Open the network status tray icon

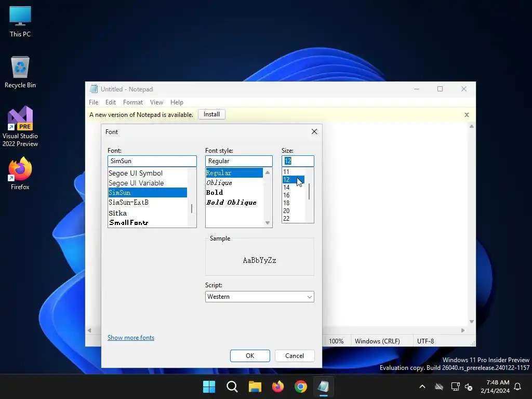(x=455, y=387)
